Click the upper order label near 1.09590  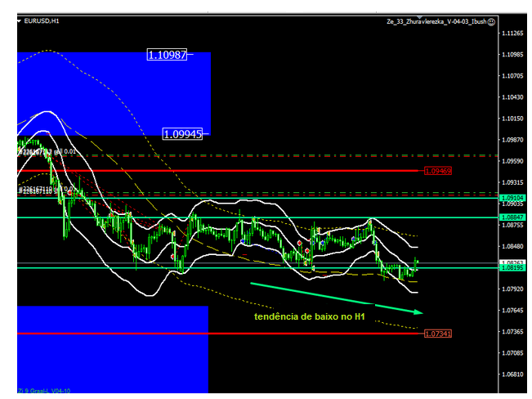[x=47, y=151]
